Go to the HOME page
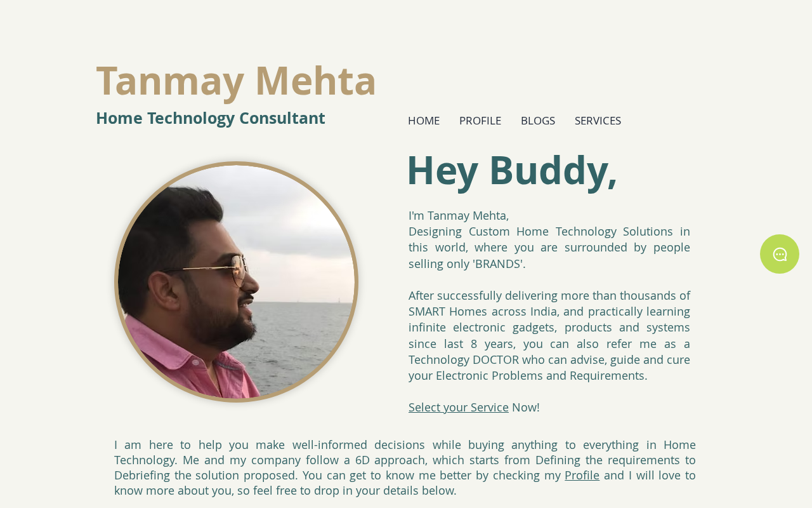This screenshot has height=508, width=812. [x=424, y=121]
